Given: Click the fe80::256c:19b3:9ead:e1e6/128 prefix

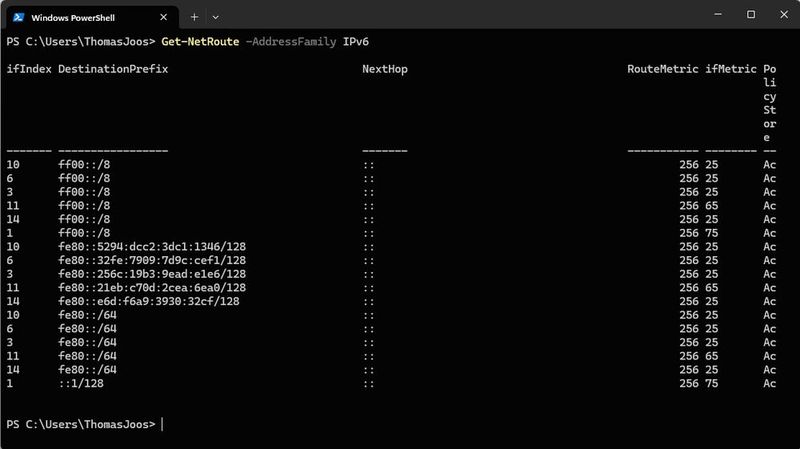Looking at the screenshot, I should click(152, 274).
